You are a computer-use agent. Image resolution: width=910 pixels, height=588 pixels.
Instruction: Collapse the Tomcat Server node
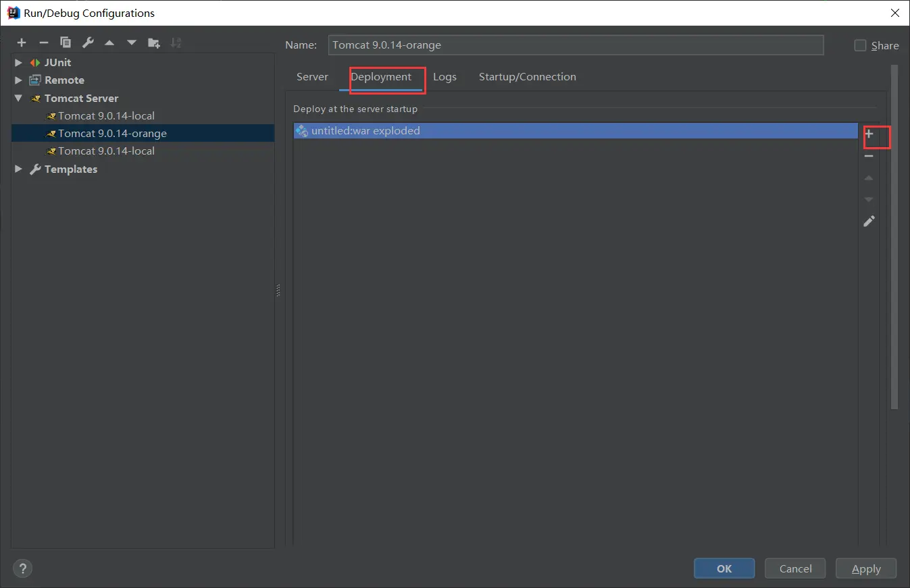[18, 98]
